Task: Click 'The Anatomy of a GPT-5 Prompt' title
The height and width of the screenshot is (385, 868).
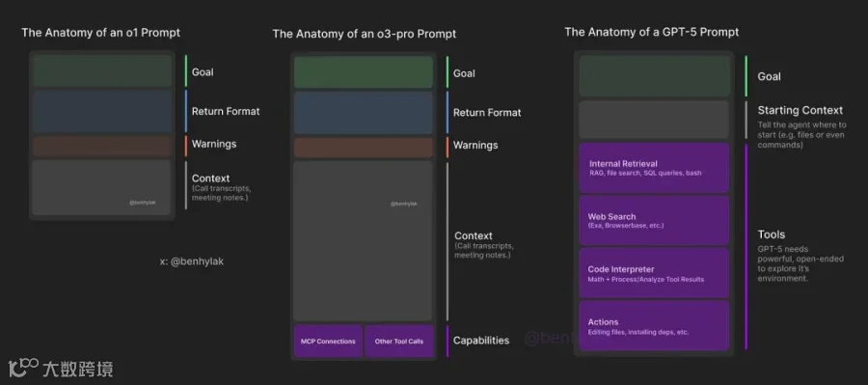Action: 652,32
